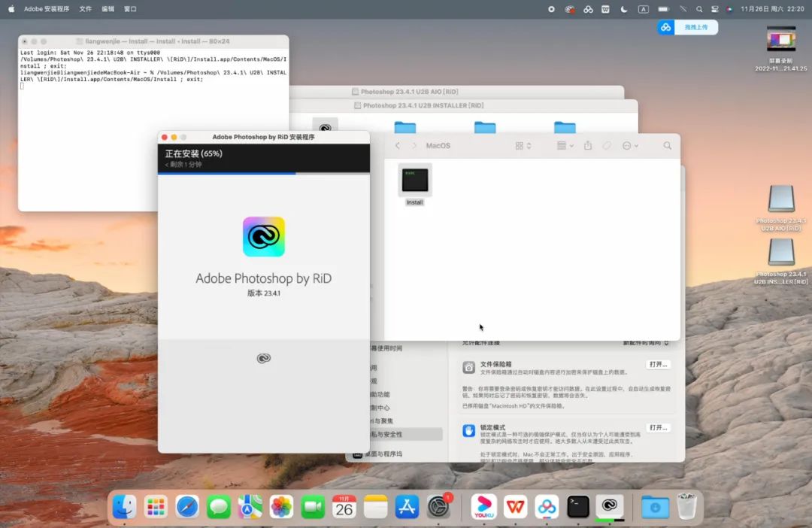Open App Store from the Dock
Screen dimensions: 812x528
[407, 506]
